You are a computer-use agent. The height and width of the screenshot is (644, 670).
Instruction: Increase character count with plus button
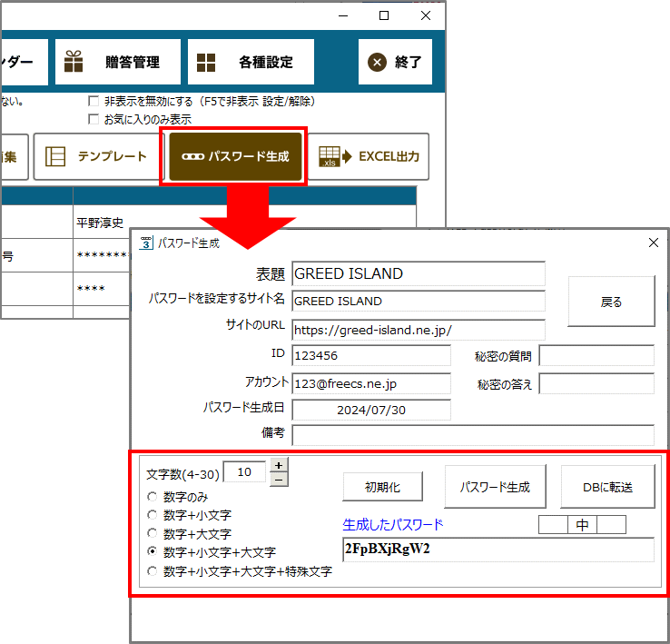(x=279, y=465)
